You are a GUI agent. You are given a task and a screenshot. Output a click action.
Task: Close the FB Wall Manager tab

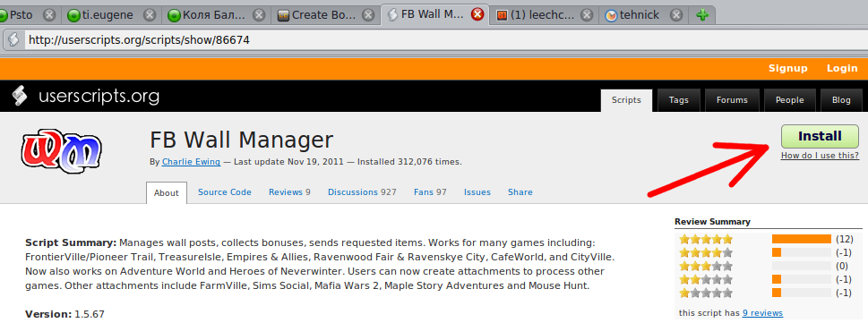coord(477,14)
